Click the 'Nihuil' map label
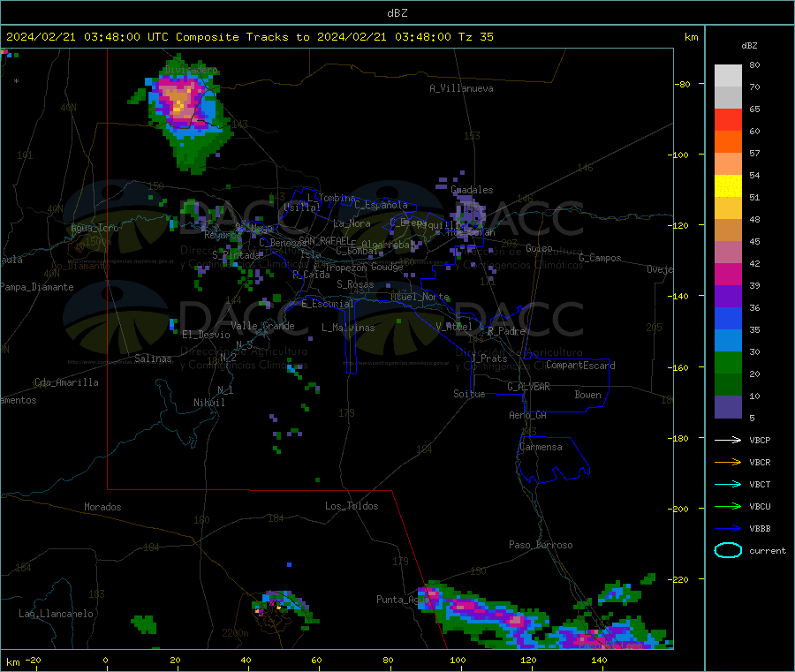Image resolution: width=795 pixels, height=672 pixels. pos(208,403)
